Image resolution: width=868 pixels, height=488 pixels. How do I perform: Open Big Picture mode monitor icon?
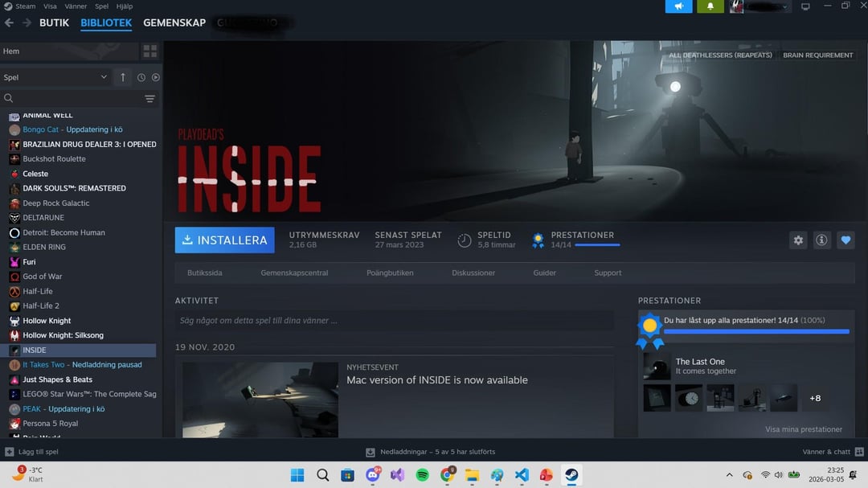click(805, 6)
